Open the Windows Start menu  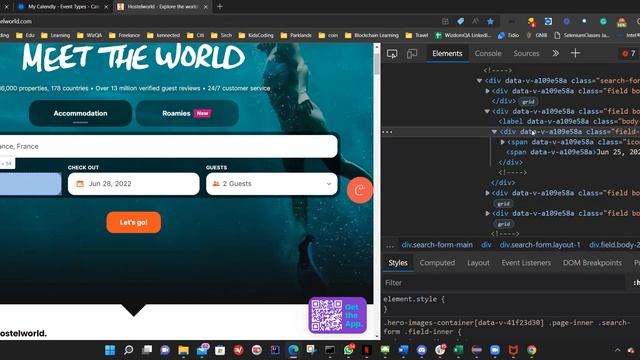point(110,350)
